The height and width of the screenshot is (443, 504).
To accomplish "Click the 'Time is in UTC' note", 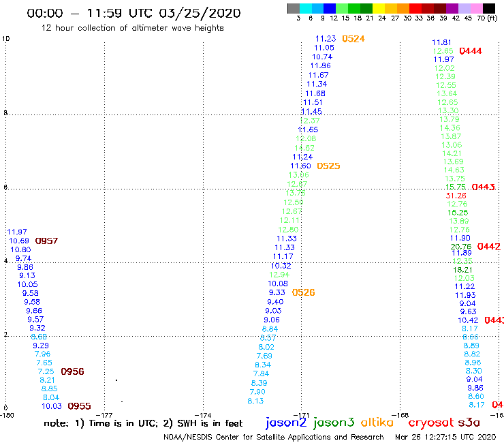I will [123, 423].
